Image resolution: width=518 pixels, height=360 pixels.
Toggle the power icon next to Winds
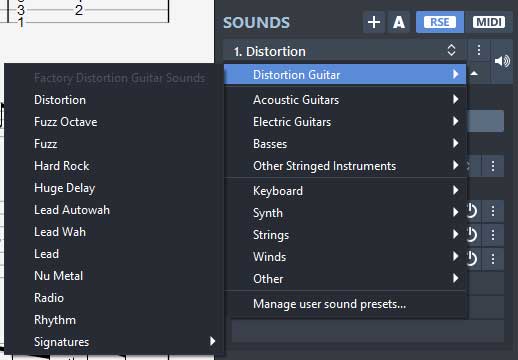click(472, 258)
